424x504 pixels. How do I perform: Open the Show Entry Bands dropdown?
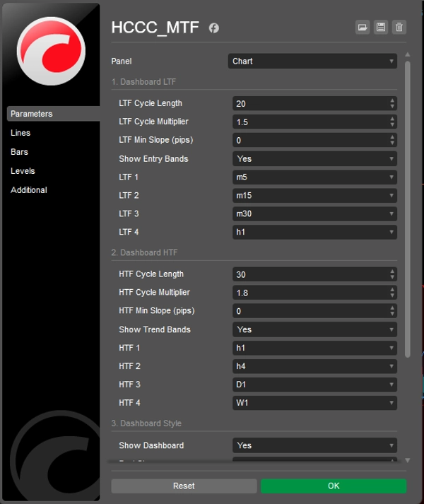(x=314, y=159)
